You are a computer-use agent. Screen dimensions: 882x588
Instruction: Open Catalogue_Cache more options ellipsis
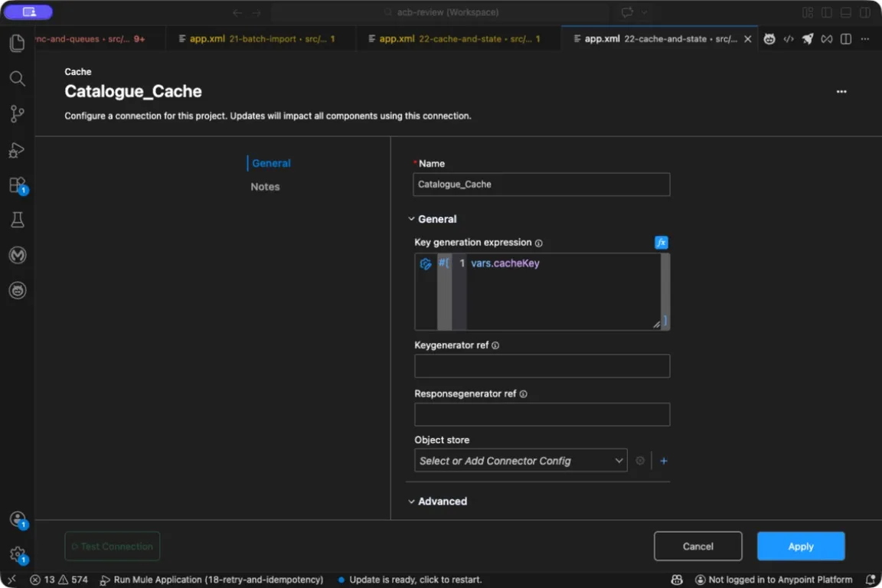[x=841, y=91]
